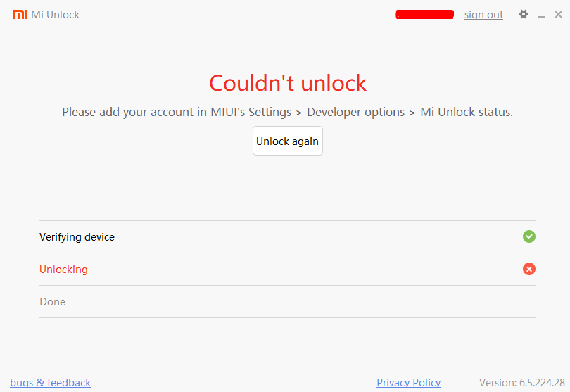
Task: Click the Mi Unlock status instruction text
Action: tap(467, 112)
